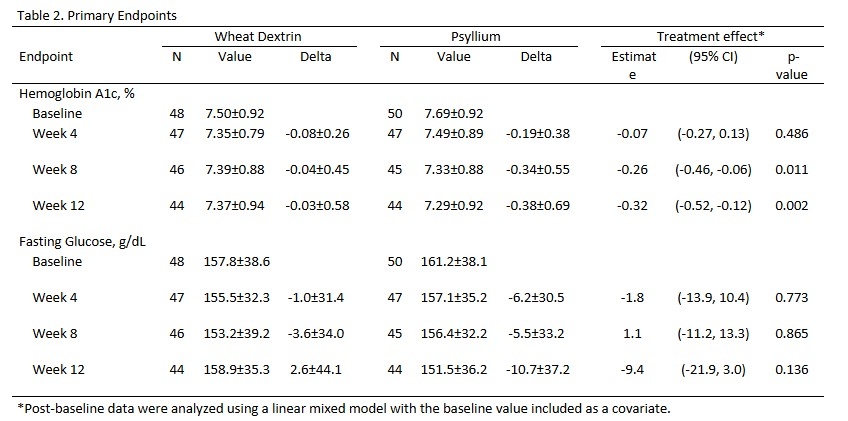This screenshot has height=421, width=848.
Task: Select the "Hemoglobin A1c, %" section label
Action: (x=76, y=93)
